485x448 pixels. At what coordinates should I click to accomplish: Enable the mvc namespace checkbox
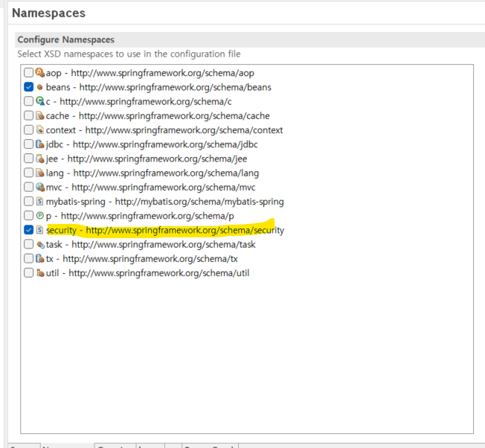pyautogui.click(x=28, y=187)
